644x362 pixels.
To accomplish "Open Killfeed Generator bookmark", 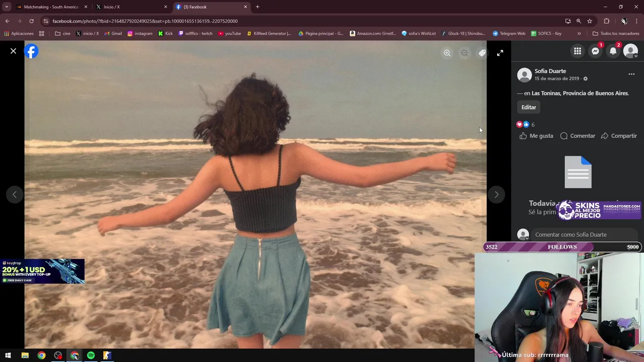I will pyautogui.click(x=269, y=34).
